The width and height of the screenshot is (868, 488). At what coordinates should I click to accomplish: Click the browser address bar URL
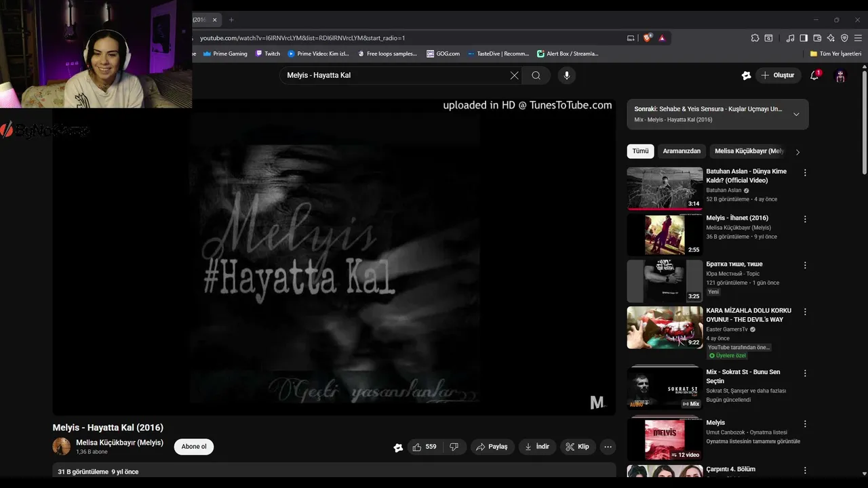click(x=302, y=38)
